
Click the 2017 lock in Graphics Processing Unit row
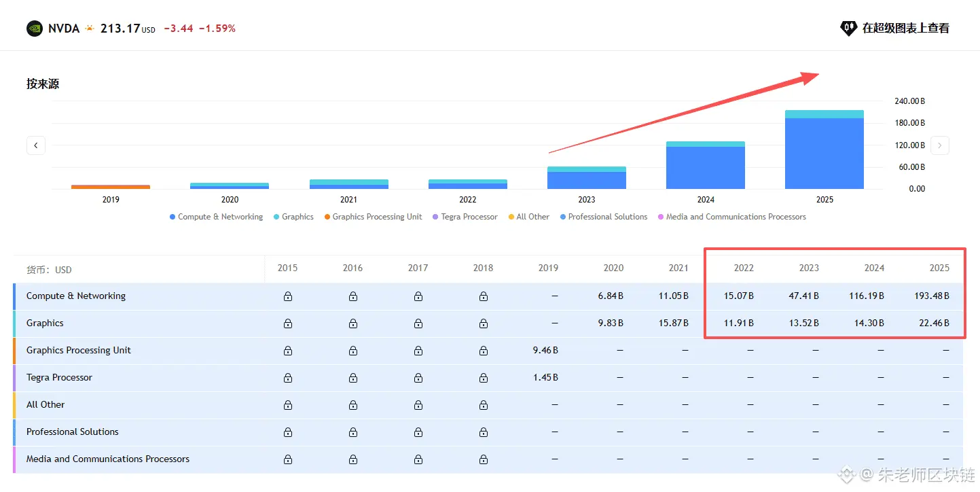tap(418, 351)
